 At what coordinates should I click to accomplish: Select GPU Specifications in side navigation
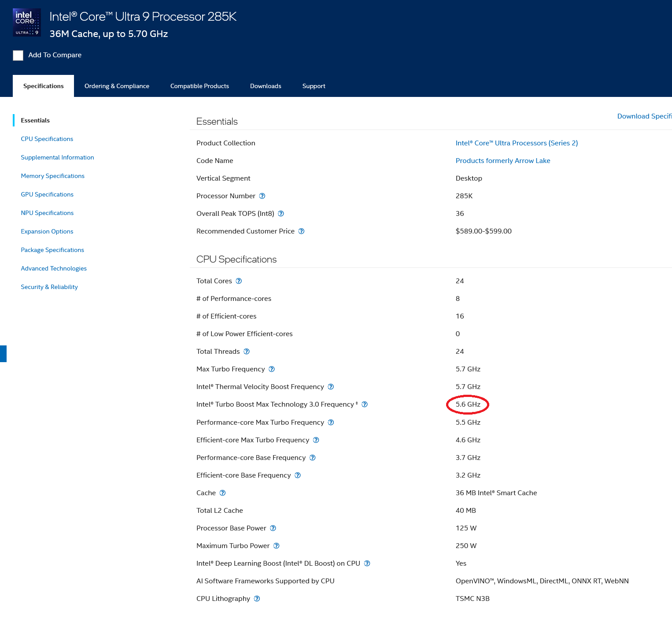click(47, 195)
